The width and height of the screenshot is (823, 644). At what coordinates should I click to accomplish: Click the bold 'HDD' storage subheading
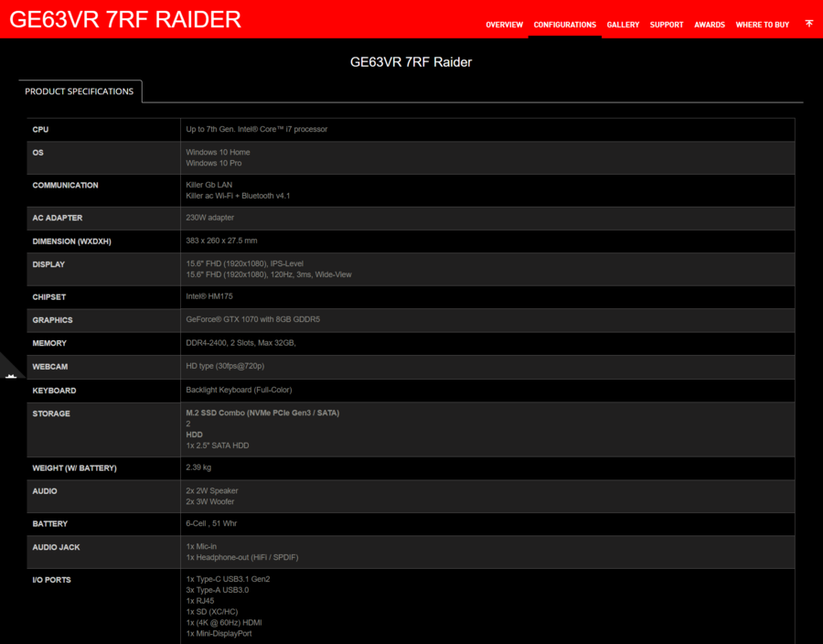coord(194,435)
